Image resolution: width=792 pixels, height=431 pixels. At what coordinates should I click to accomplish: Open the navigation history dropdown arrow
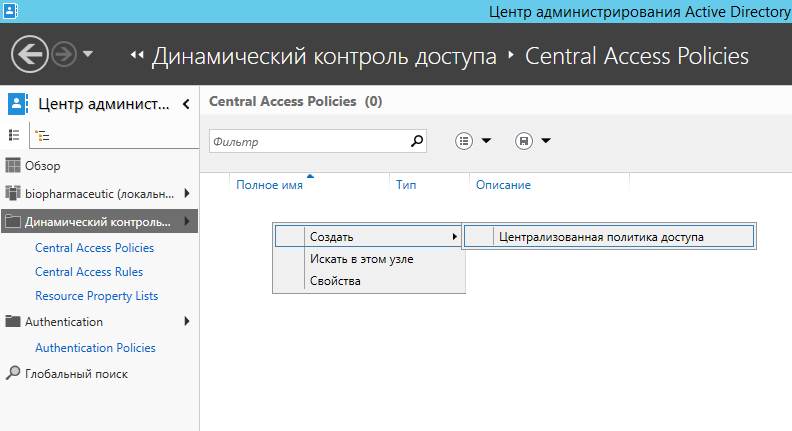(x=88, y=54)
